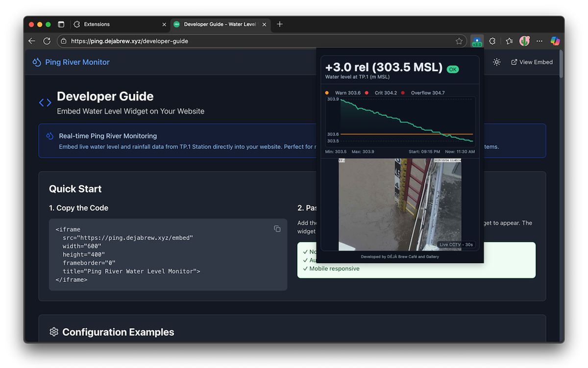Open the Favorites list icon
Image resolution: width=588 pixels, height=368 pixels.
[x=509, y=41]
